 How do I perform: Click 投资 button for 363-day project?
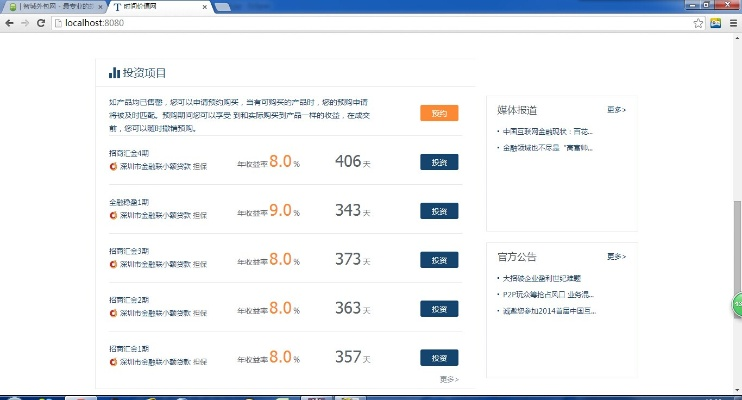click(439, 309)
